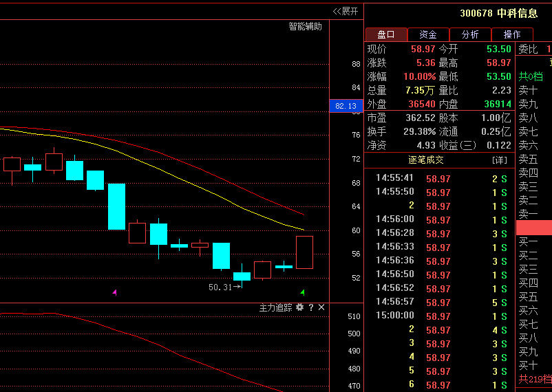
Task: Expand the panel via <<展开
Action: point(346,11)
